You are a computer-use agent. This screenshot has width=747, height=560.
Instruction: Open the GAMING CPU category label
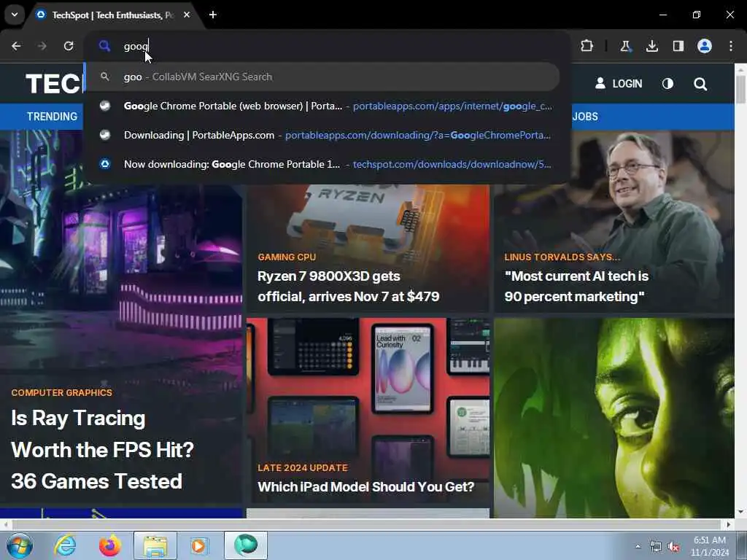click(287, 257)
